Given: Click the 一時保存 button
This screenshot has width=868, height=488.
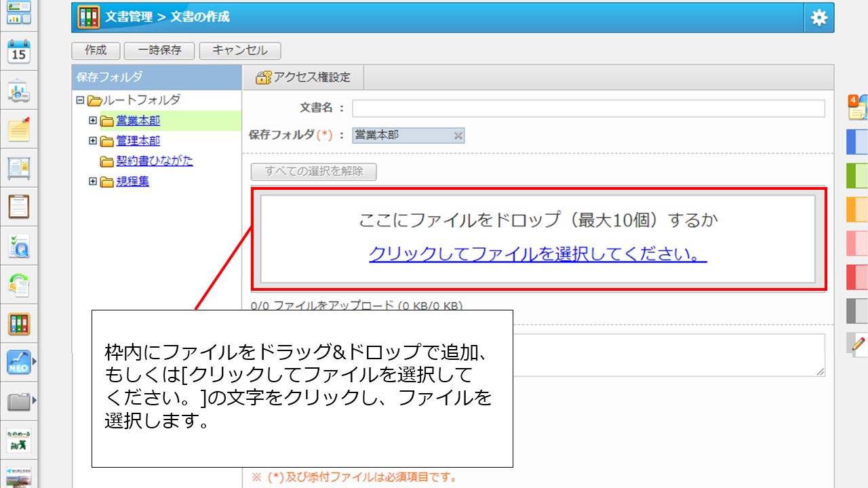Looking at the screenshot, I should [159, 50].
